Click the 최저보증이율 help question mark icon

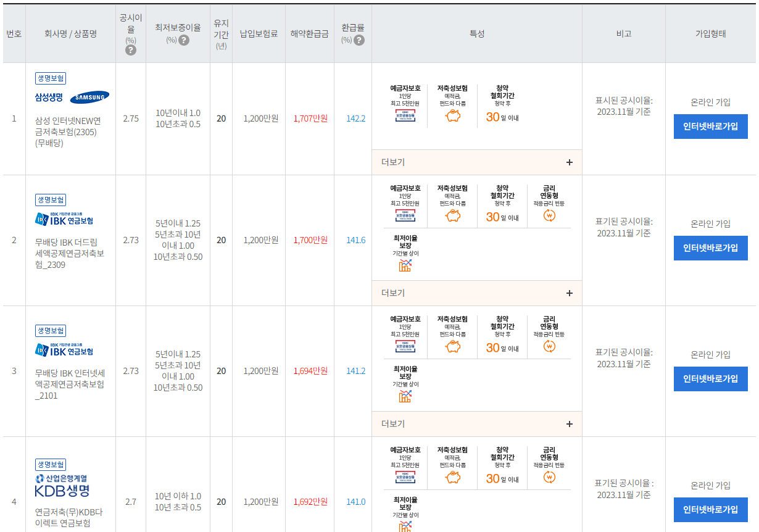[184, 40]
